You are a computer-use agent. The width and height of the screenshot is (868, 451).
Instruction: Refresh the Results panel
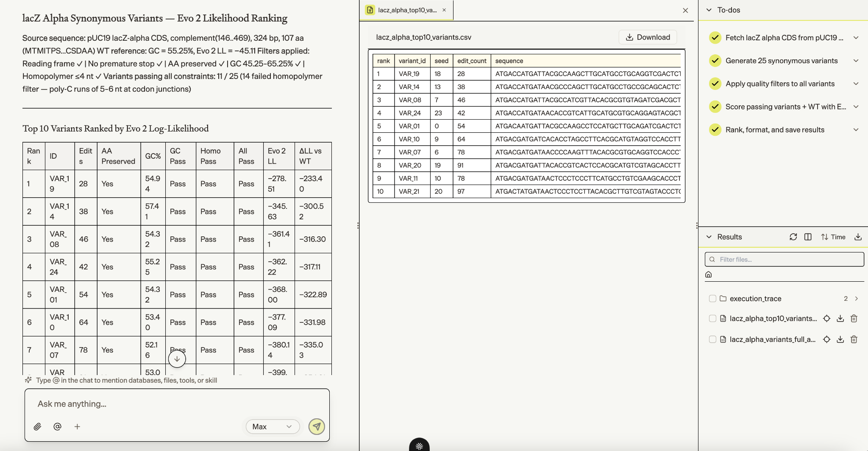tap(793, 237)
